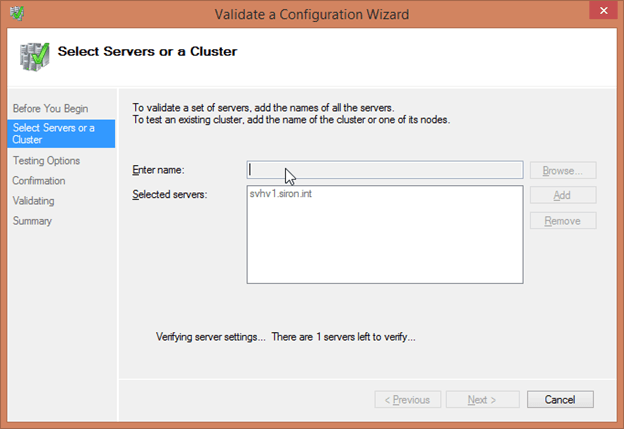This screenshot has width=624, height=429.
Task: Go back with the Previous button
Action: 407,400
